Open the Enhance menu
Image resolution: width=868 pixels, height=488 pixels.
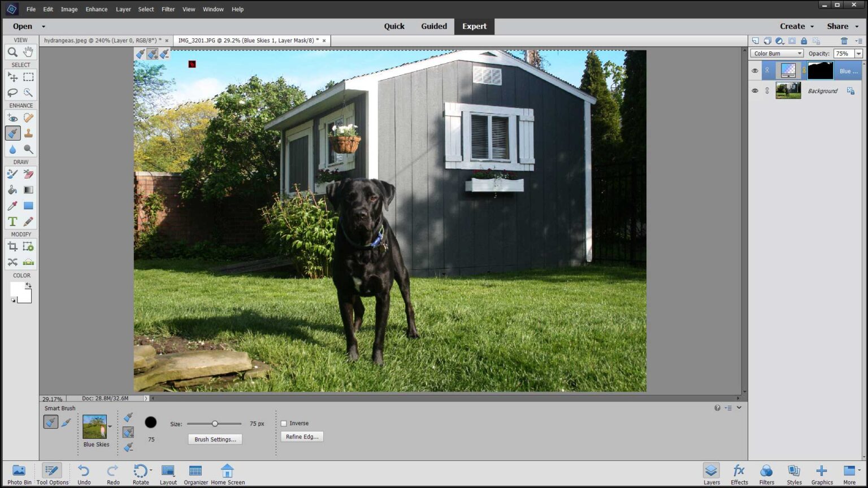(x=97, y=9)
